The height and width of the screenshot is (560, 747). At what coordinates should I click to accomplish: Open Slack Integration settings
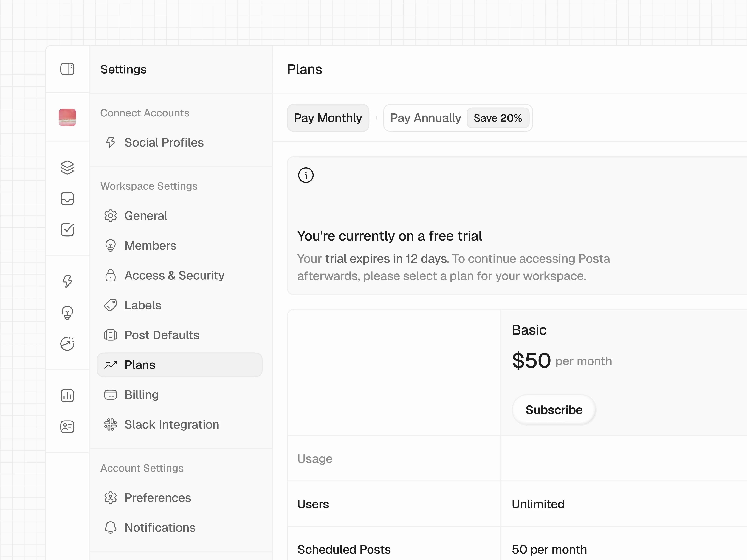(x=172, y=424)
